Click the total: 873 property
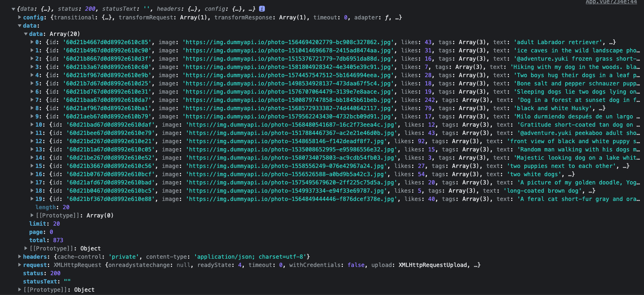Viewport: 644px width, 295px height. [46, 240]
